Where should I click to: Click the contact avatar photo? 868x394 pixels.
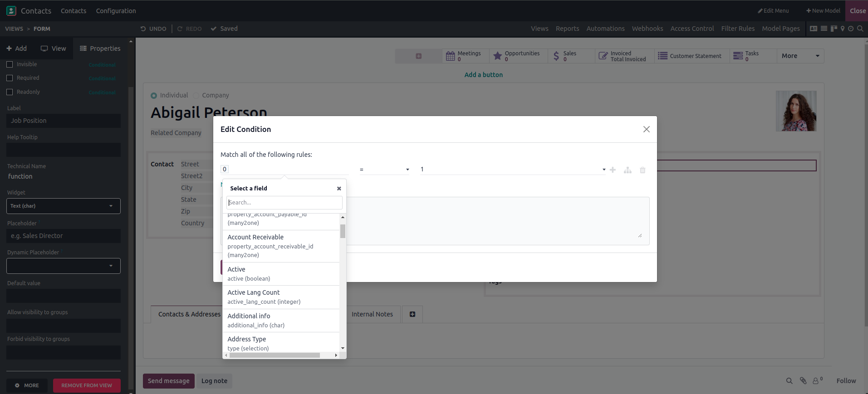point(796,111)
